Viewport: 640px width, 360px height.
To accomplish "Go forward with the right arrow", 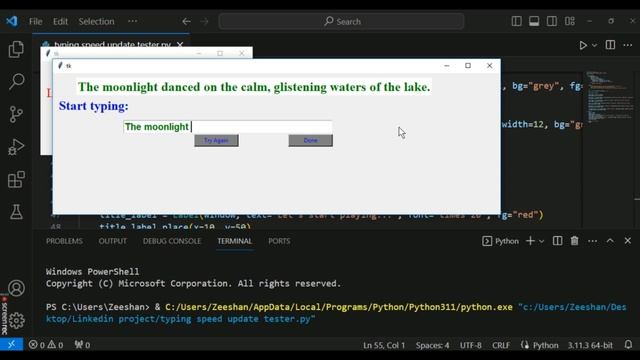I will tap(204, 21).
